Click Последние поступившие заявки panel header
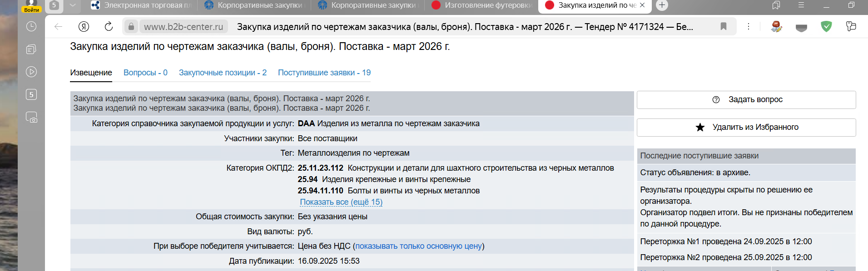The image size is (868, 271). click(746, 156)
